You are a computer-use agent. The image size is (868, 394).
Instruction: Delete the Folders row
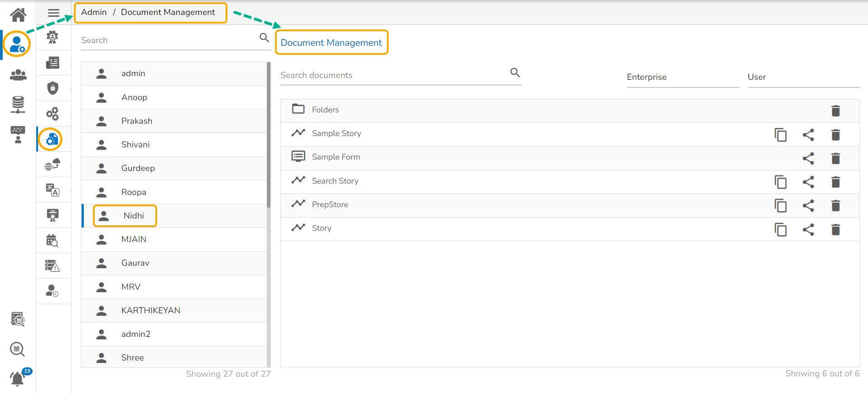[x=836, y=111]
